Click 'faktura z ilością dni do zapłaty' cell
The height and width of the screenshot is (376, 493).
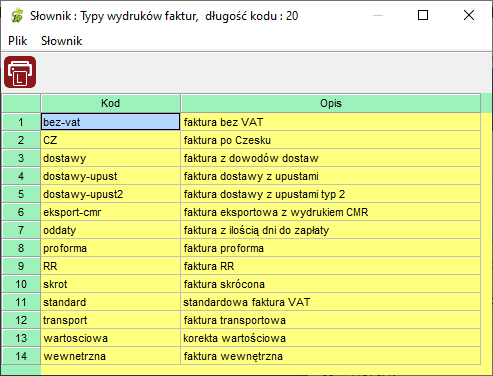pyautogui.click(x=331, y=230)
